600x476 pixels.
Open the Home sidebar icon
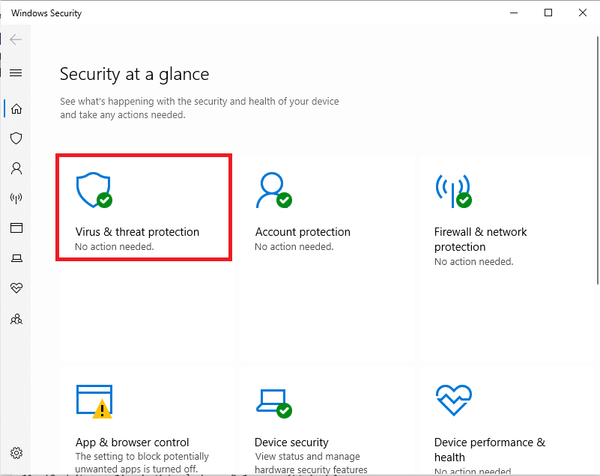[16, 108]
